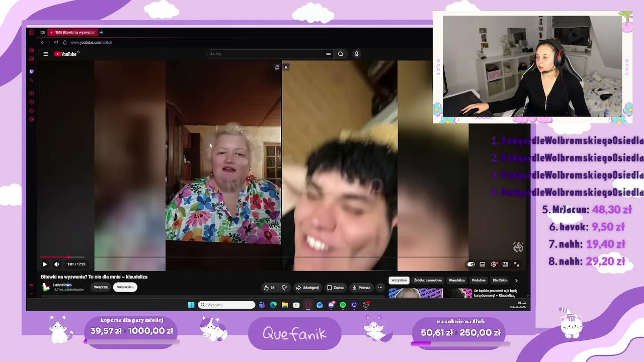Select the Dla Ciebie filter chip
644x362 pixels.
pos(500,280)
